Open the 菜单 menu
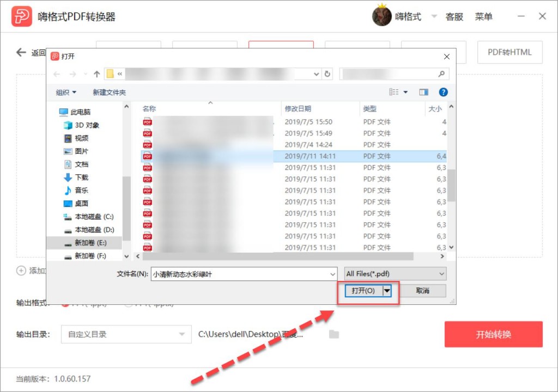The width and height of the screenshot is (558, 392). pyautogui.click(x=484, y=16)
